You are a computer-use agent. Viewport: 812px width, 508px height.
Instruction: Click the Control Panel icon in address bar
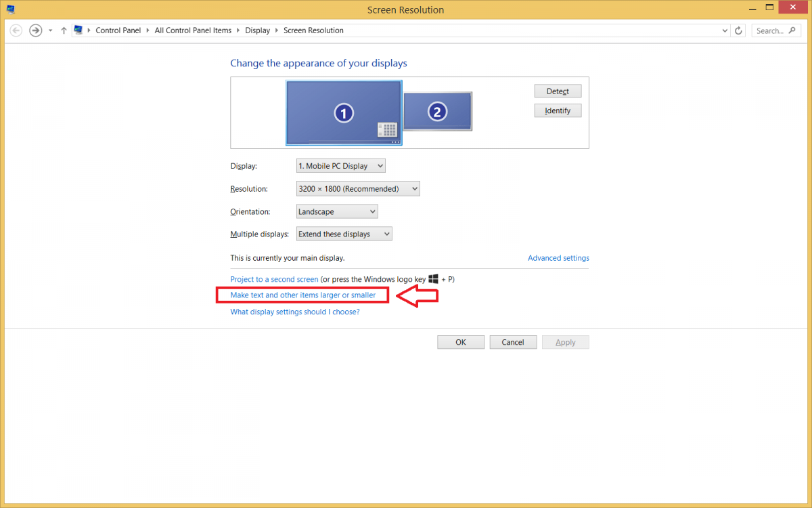(78, 30)
